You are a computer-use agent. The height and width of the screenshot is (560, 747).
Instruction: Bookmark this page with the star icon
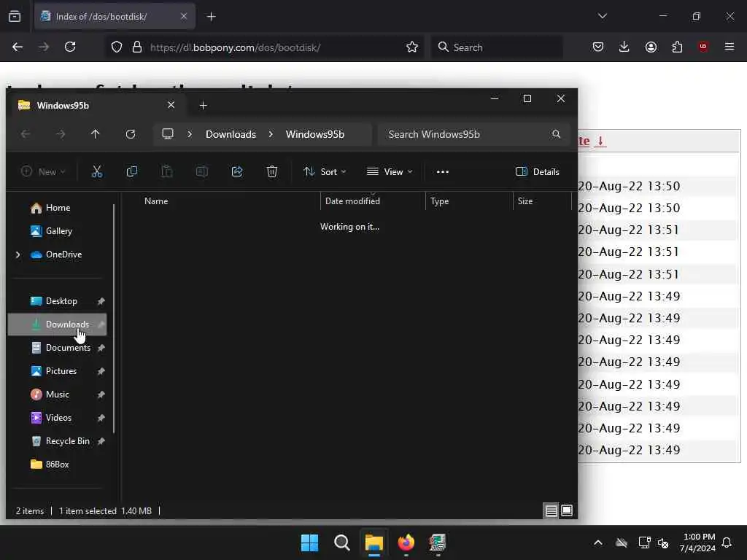(x=412, y=47)
